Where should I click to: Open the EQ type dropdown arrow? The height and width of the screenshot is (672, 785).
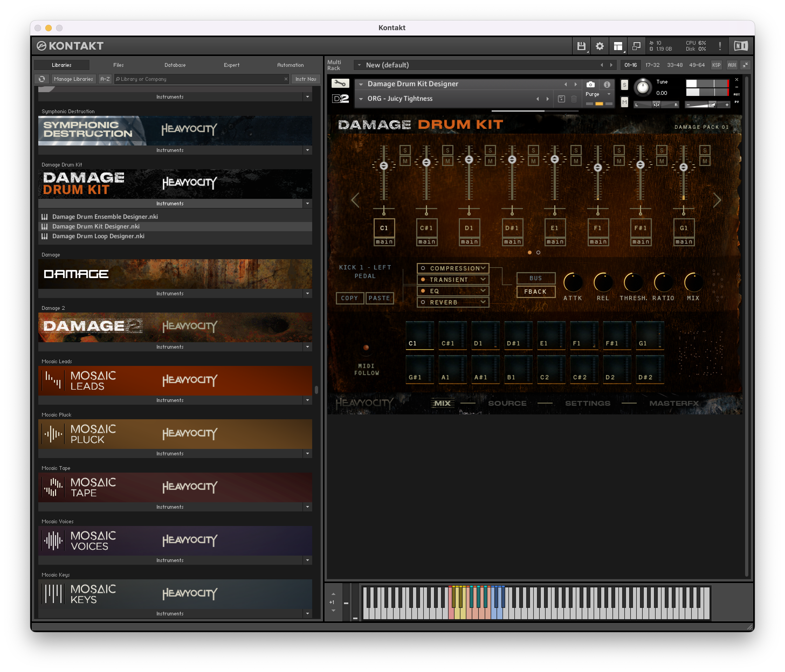[x=483, y=291]
